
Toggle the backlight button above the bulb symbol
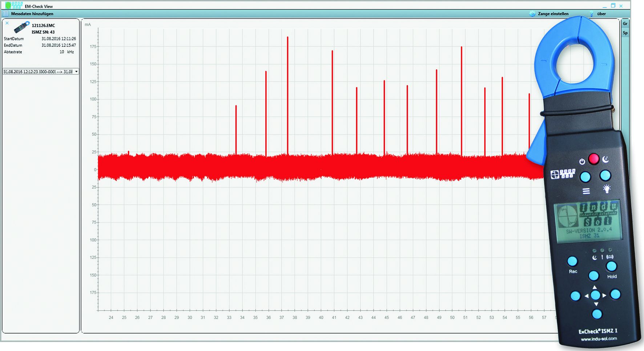click(605, 176)
